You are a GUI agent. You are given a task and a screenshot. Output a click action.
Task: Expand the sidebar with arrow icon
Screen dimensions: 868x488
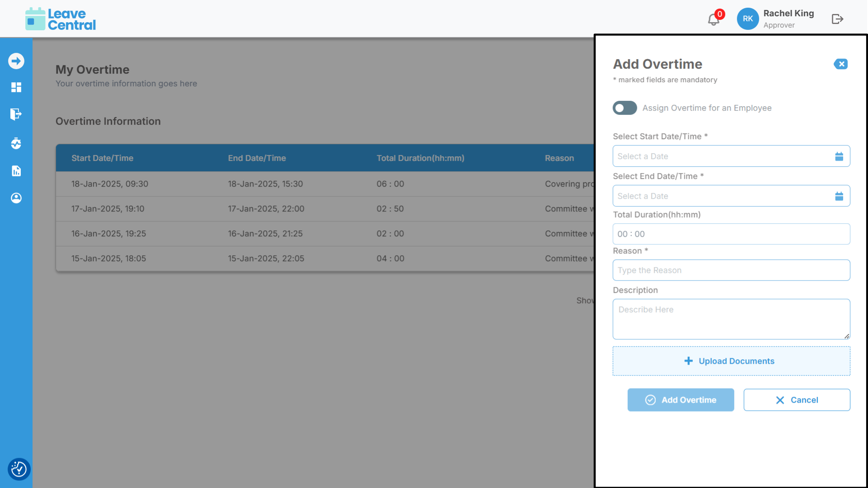16,61
